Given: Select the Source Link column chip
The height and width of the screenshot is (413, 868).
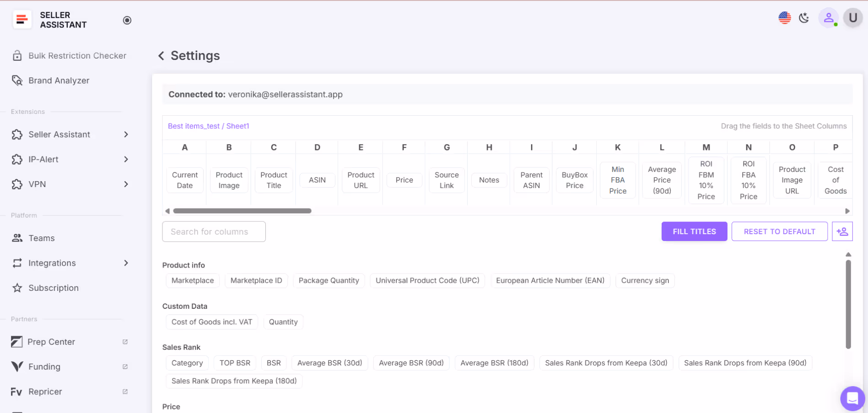Looking at the screenshot, I should [447, 180].
